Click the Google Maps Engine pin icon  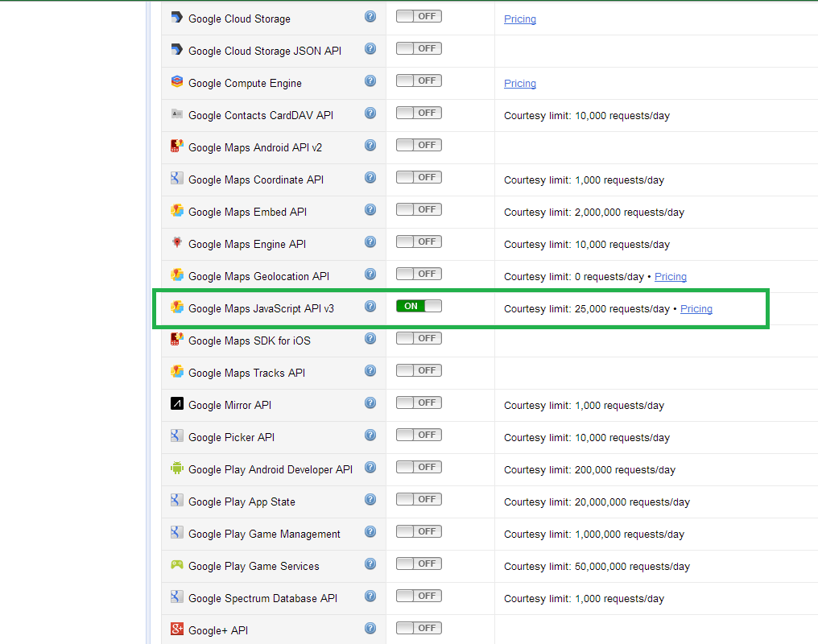point(177,242)
